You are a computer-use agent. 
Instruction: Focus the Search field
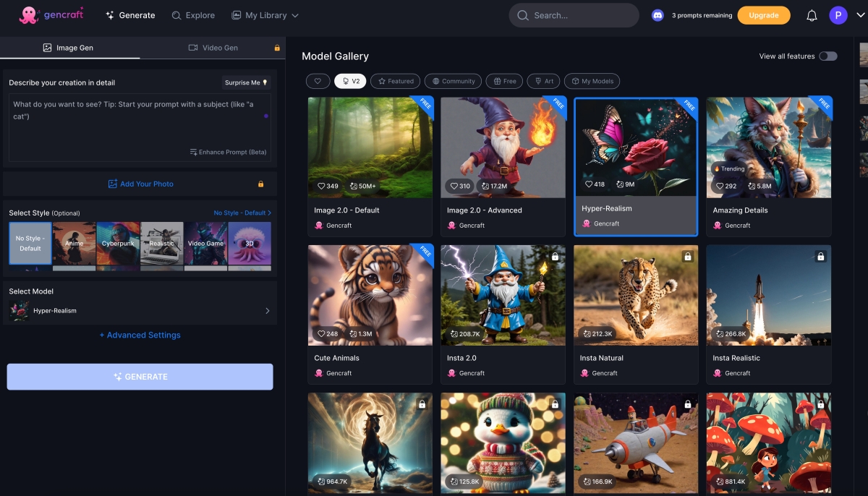click(x=574, y=15)
